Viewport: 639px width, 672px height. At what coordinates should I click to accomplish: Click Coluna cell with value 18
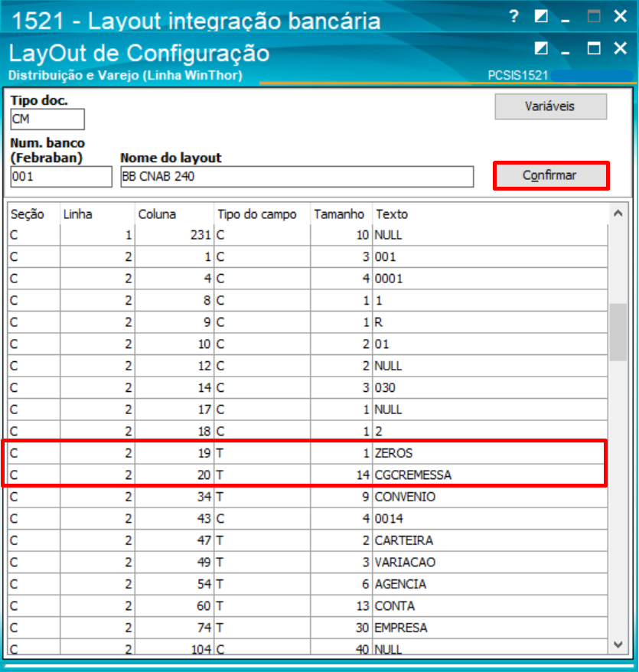(174, 431)
